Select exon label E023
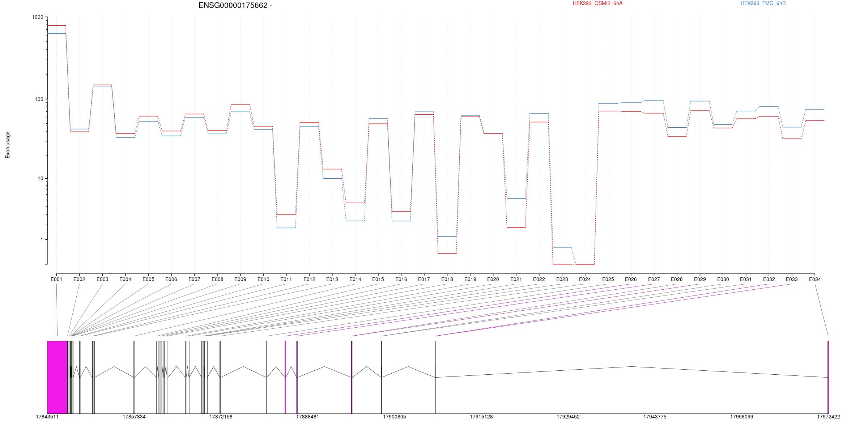 click(562, 279)
